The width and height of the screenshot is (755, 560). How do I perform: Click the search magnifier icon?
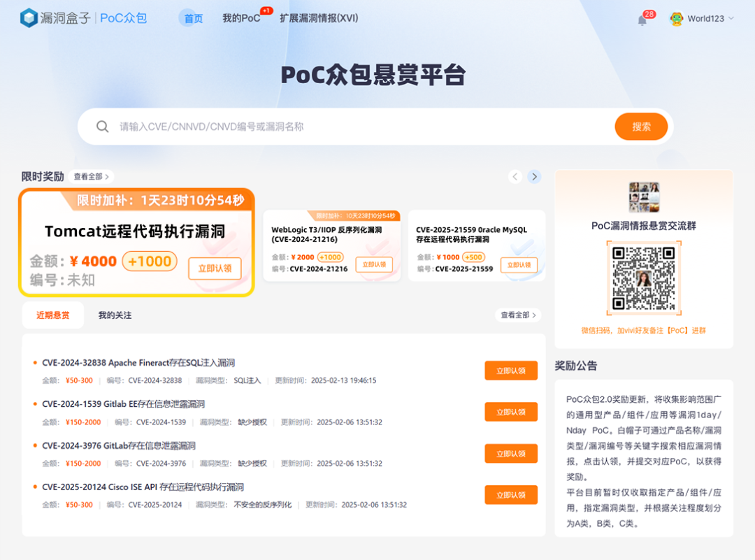tap(103, 127)
